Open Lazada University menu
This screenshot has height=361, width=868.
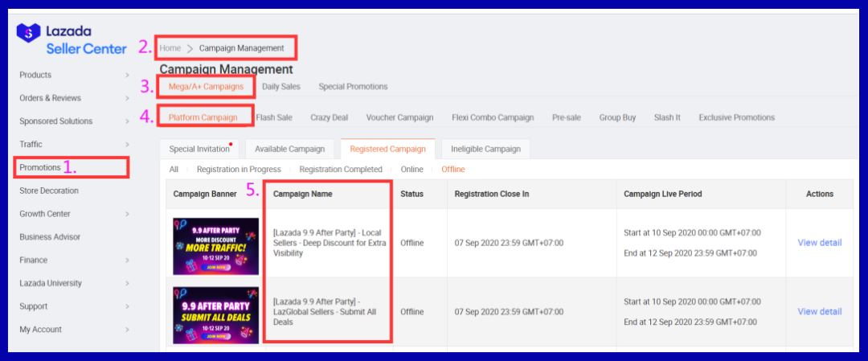(51, 283)
